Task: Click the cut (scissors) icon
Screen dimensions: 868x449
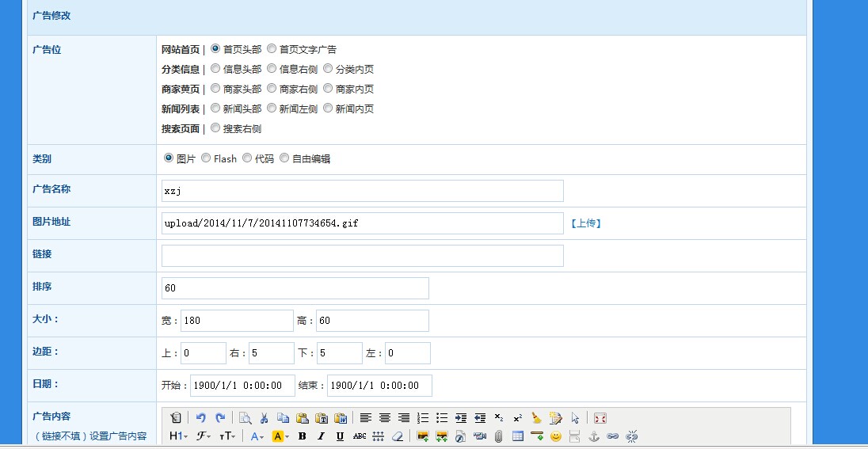Action: coord(264,418)
